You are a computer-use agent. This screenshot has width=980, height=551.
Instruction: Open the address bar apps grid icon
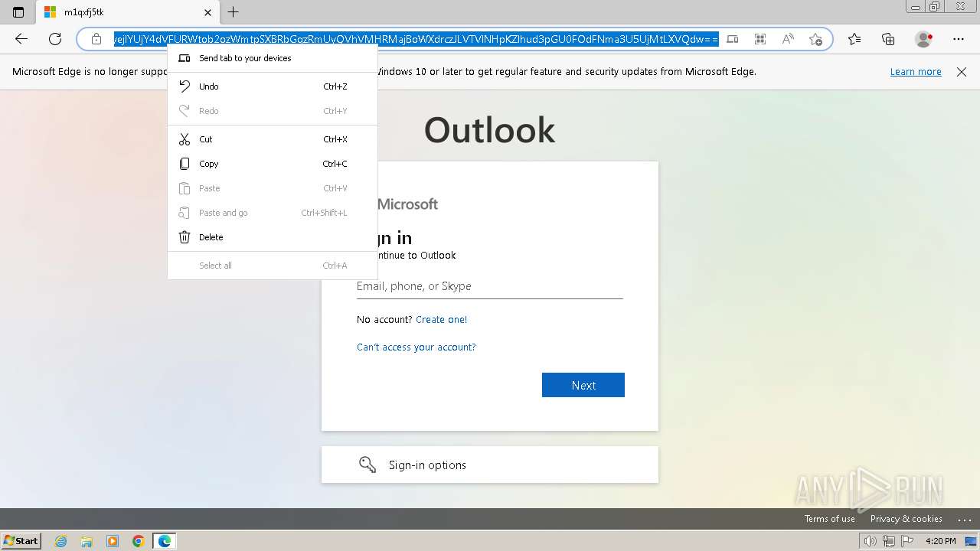tap(760, 39)
